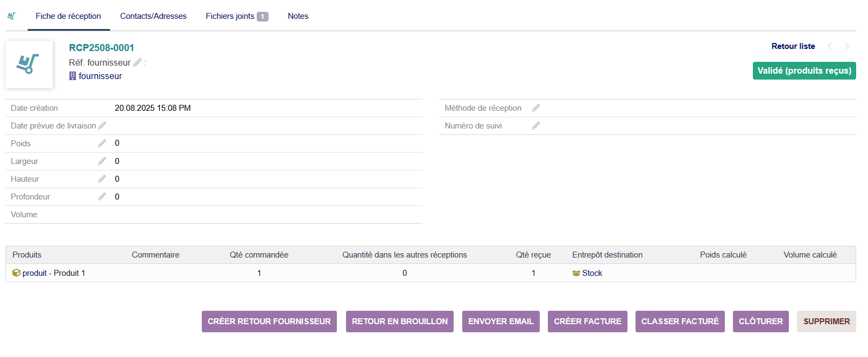Click the reception dolly icon before tabs
This screenshot has height=357, width=868.
point(11,16)
